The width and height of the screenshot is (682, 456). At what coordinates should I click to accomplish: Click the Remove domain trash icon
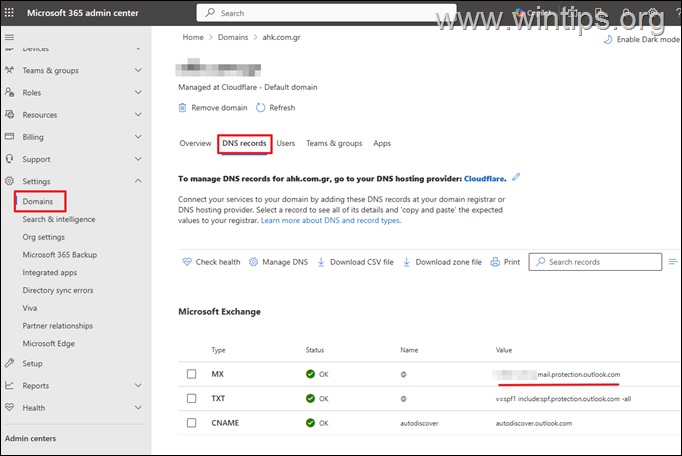pyautogui.click(x=183, y=107)
